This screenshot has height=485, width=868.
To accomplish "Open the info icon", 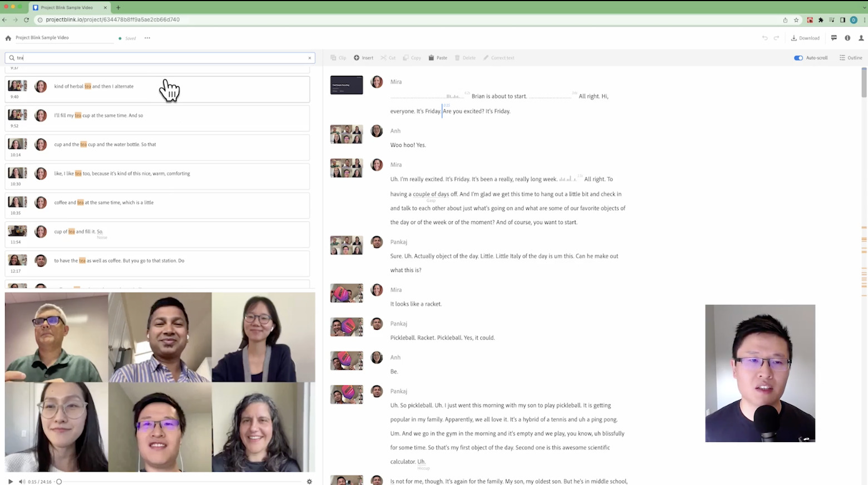I will click(x=847, y=38).
